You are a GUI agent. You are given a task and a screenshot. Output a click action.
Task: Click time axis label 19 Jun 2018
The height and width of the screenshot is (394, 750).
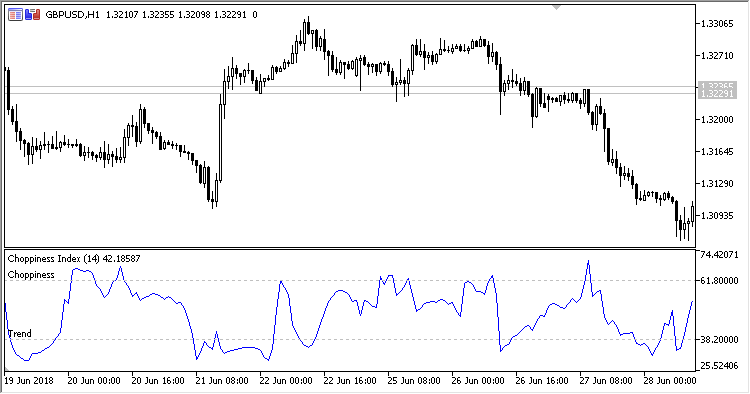click(x=29, y=381)
